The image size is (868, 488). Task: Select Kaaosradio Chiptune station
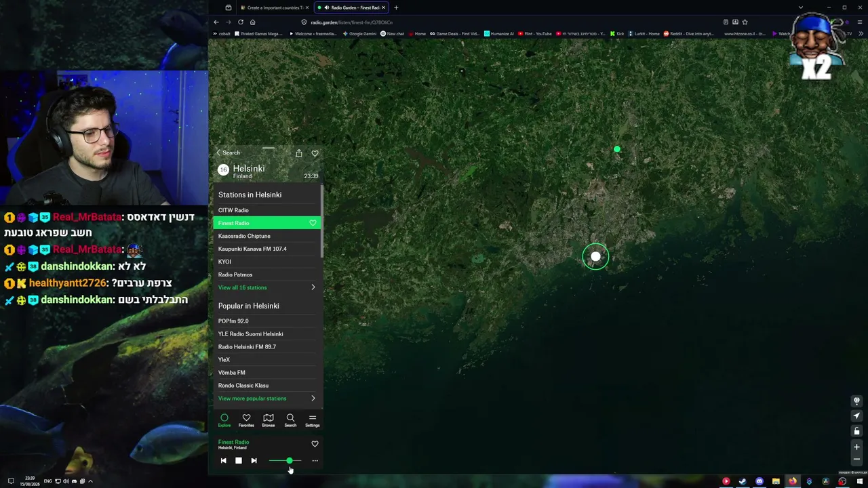pos(267,236)
